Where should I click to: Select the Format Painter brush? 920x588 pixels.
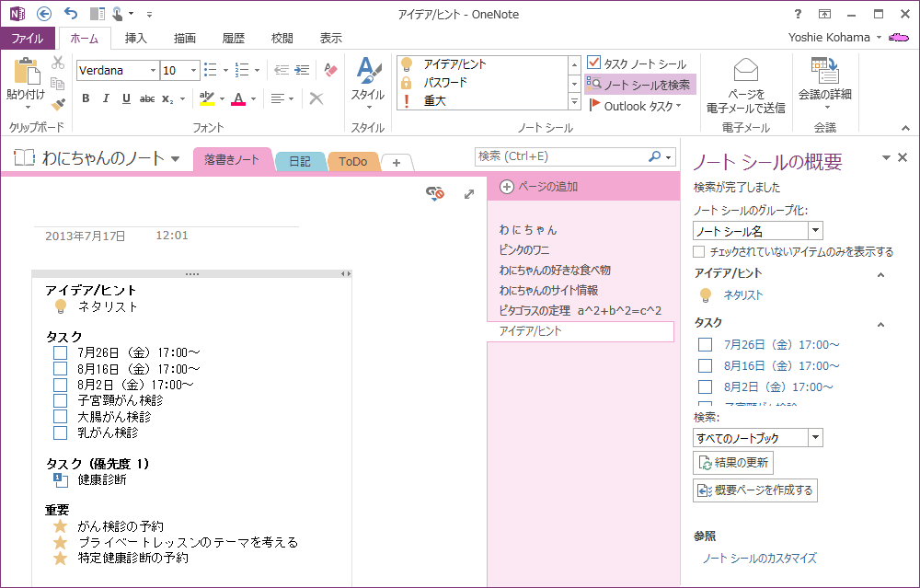point(58,105)
